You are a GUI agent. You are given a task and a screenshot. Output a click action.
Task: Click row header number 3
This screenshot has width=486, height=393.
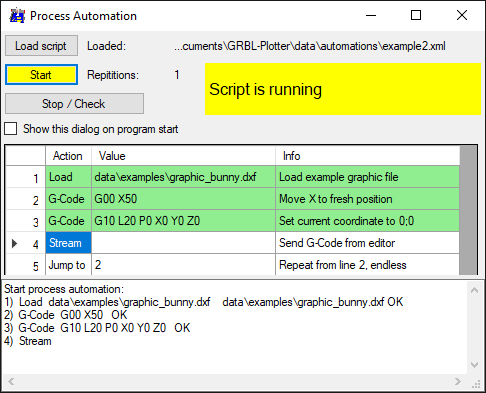[26, 221]
